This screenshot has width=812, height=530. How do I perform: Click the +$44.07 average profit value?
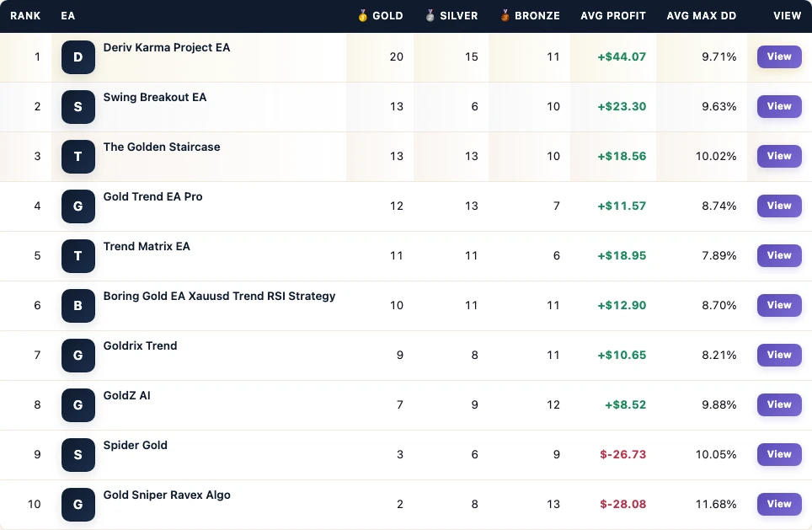click(x=622, y=57)
